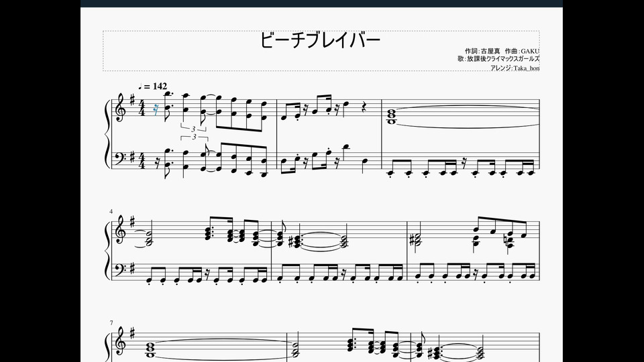Click measure number 7

click(x=111, y=323)
